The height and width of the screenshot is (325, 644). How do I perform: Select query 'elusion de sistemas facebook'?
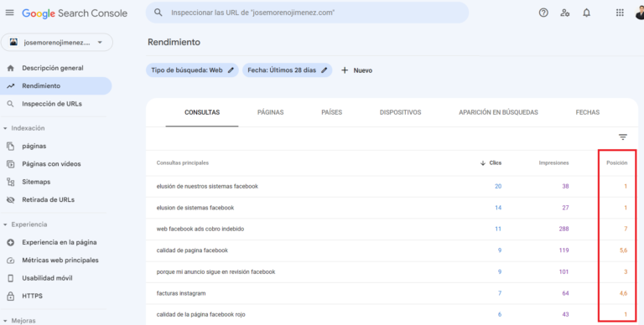pos(195,208)
